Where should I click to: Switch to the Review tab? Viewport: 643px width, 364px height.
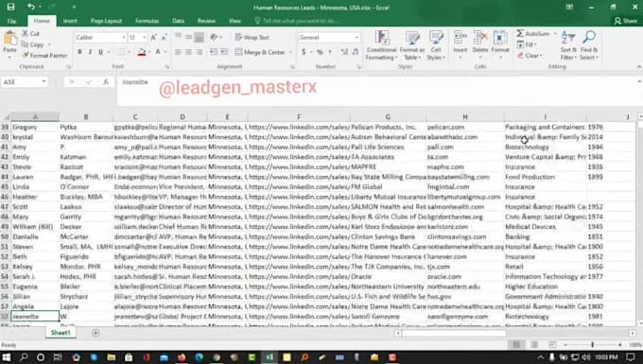pos(206,21)
